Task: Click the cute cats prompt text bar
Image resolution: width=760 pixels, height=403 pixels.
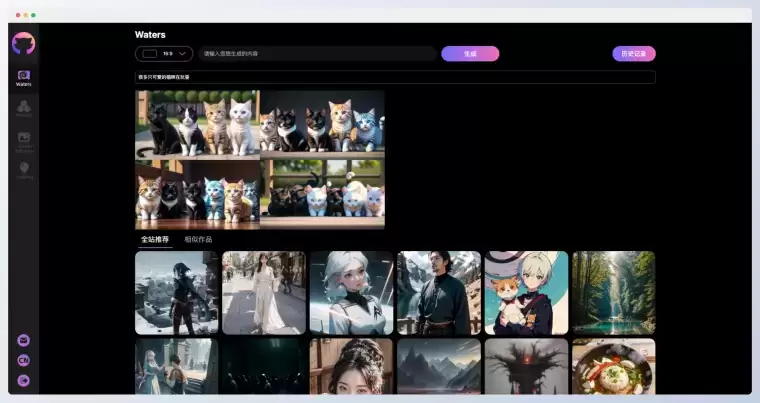Action: point(395,77)
